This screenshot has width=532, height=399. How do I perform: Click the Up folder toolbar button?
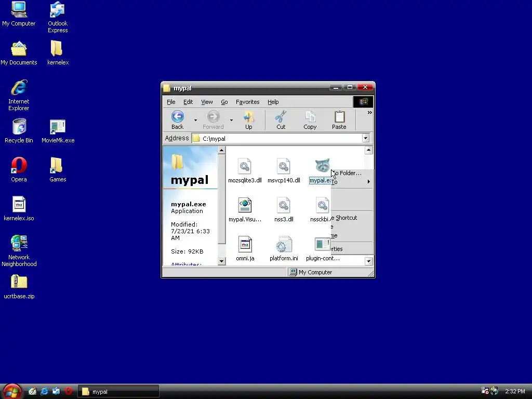tap(249, 120)
